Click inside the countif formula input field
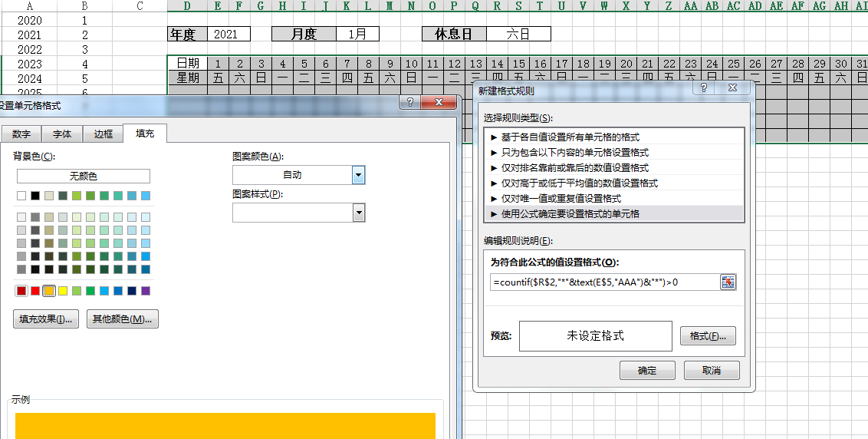 point(604,282)
